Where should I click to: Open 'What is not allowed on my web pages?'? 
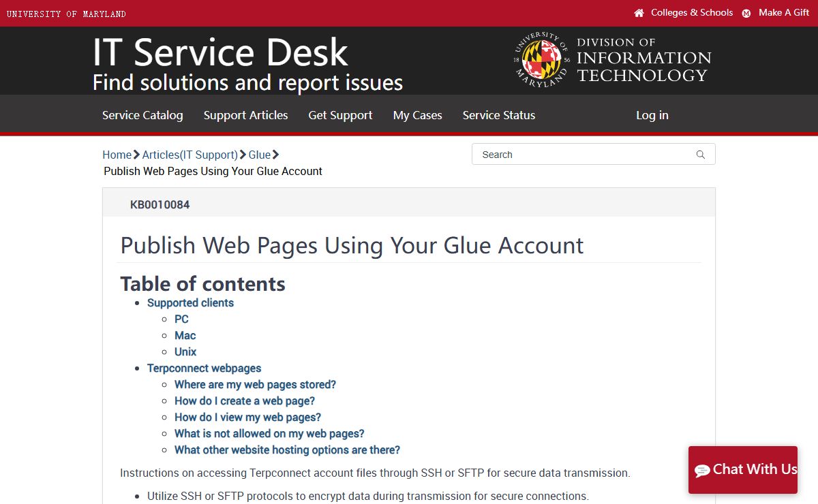[269, 433]
